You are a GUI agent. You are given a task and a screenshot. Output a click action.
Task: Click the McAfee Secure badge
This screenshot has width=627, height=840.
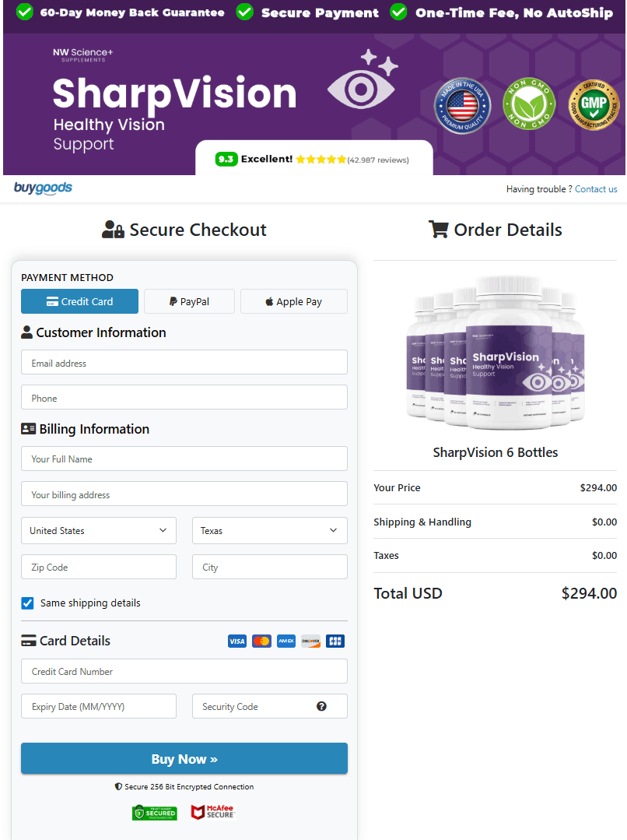(213, 812)
